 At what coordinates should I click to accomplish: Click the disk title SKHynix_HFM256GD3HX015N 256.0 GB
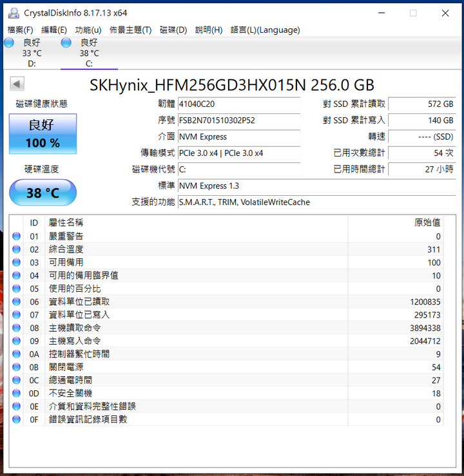[232, 85]
